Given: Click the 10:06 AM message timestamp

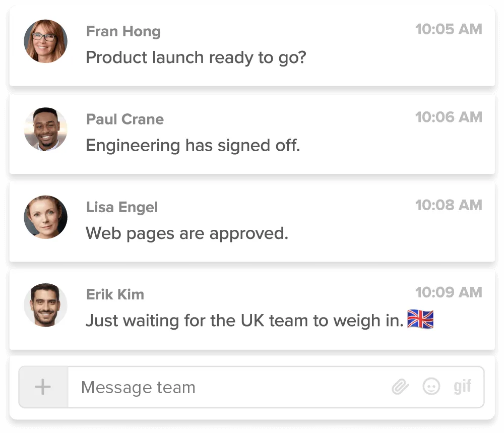Looking at the screenshot, I should coord(449,117).
